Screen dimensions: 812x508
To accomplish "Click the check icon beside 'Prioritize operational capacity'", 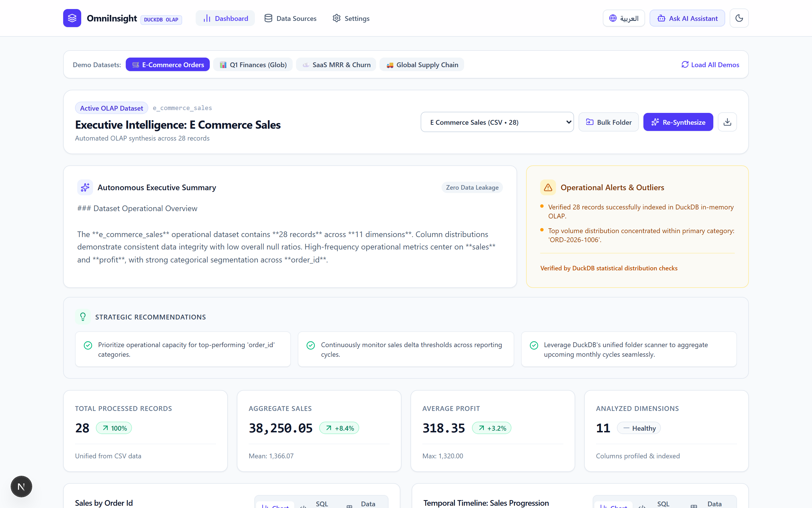I will pyautogui.click(x=88, y=345).
